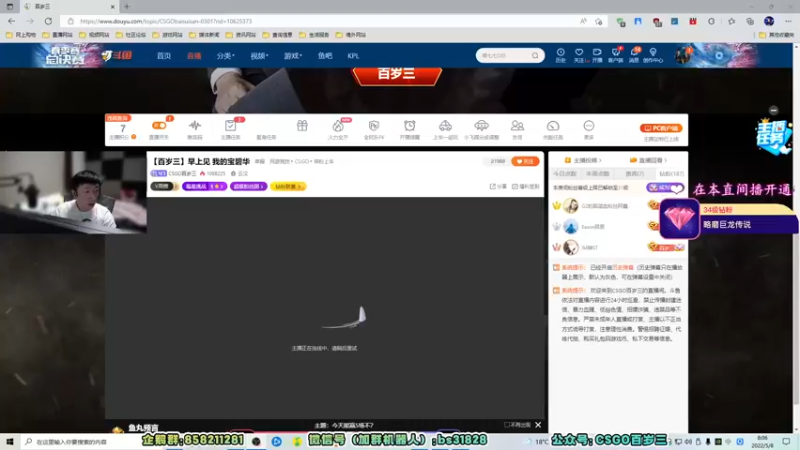Open the car icon in toolbar

click(445, 126)
